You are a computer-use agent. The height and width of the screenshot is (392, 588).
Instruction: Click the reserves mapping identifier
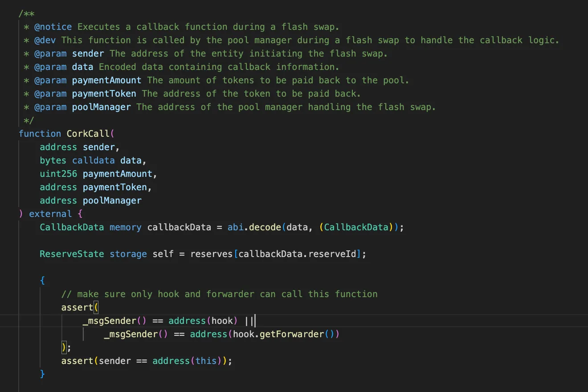coord(212,254)
